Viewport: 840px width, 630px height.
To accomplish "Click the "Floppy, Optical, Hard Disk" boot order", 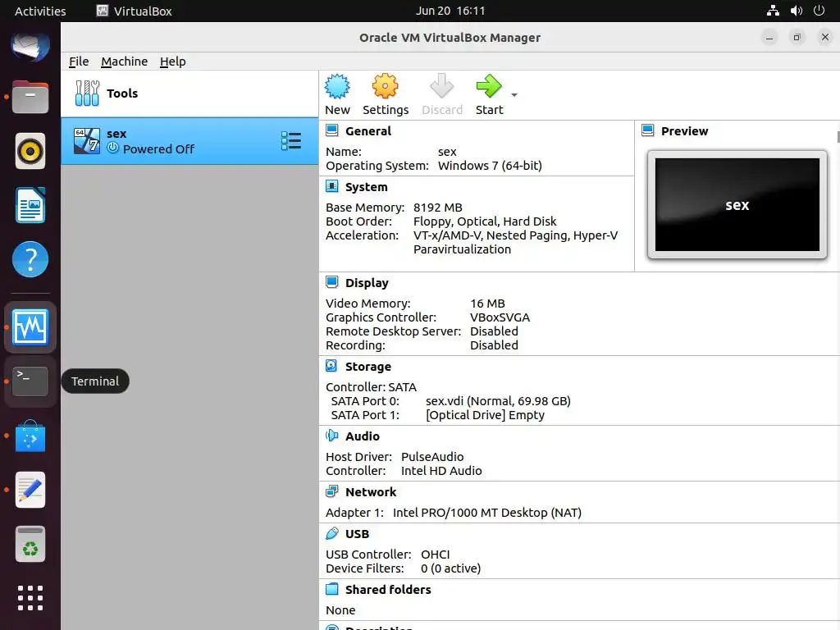I will (484, 221).
